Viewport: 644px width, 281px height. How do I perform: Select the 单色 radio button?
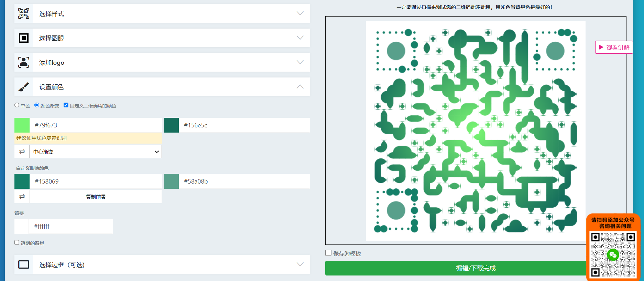tap(17, 105)
